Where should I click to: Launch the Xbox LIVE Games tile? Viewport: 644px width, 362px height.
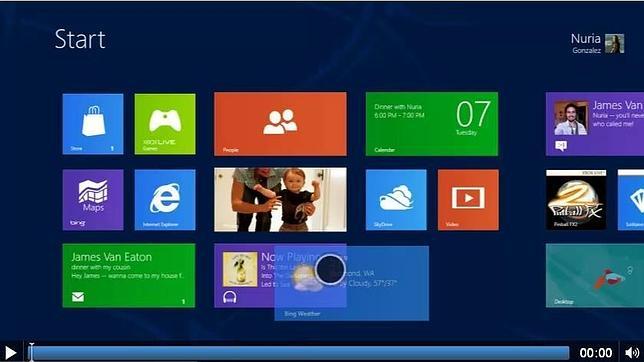click(165, 124)
